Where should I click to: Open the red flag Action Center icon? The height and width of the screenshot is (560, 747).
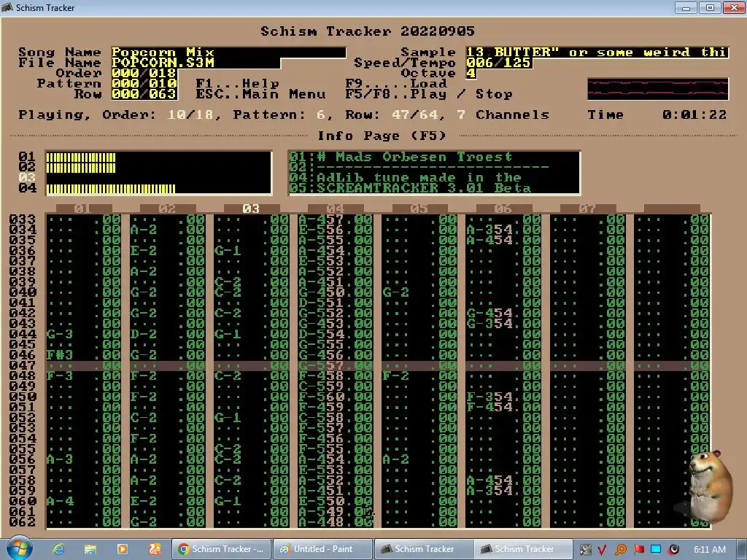tap(638, 550)
